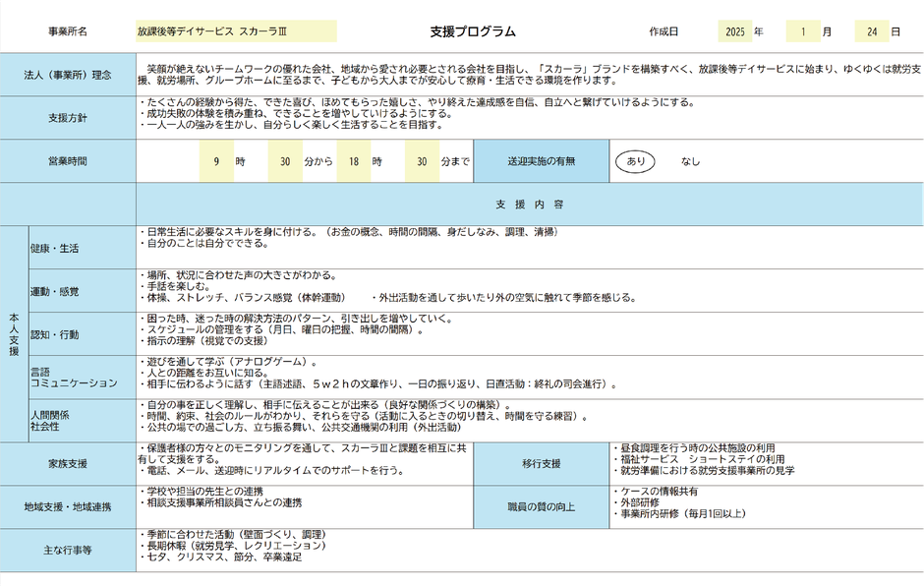Click the text about 外出活動を通して歩いたり

point(504,297)
